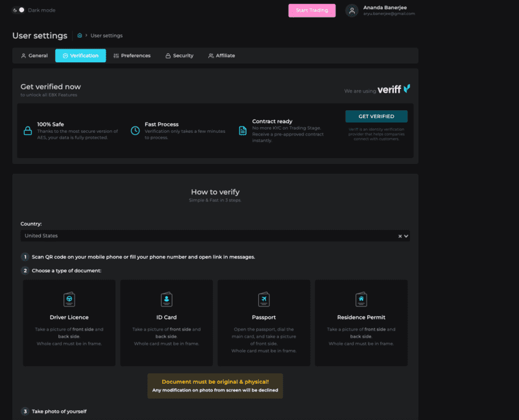Click the Passport card title
The width and height of the screenshot is (519, 420).
coord(264,317)
